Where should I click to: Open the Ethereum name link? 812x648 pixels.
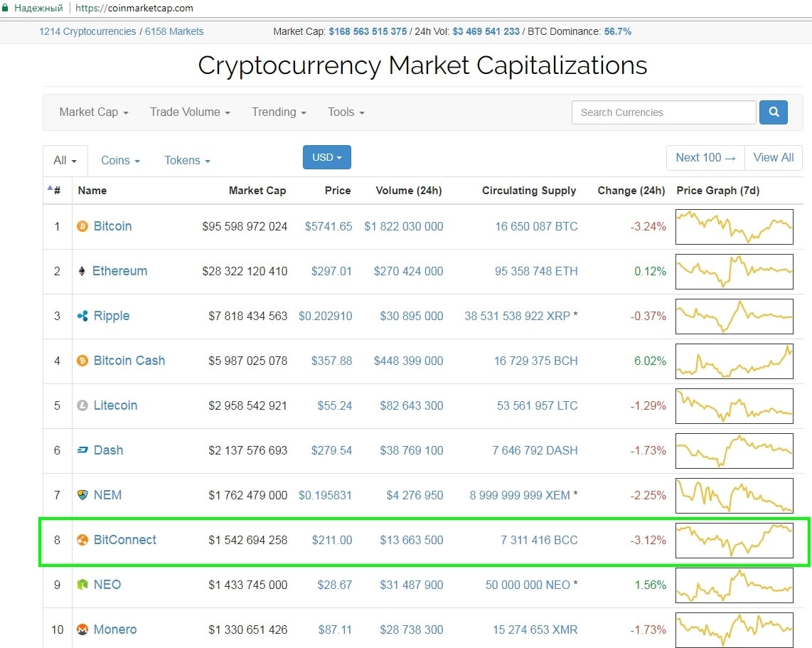pyautogui.click(x=119, y=271)
